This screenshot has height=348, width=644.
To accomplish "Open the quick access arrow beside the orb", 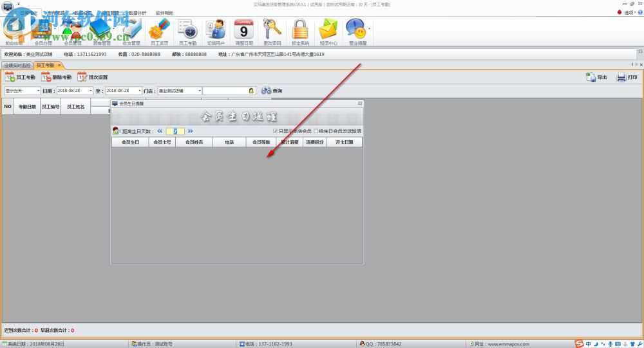I will pos(19,4).
